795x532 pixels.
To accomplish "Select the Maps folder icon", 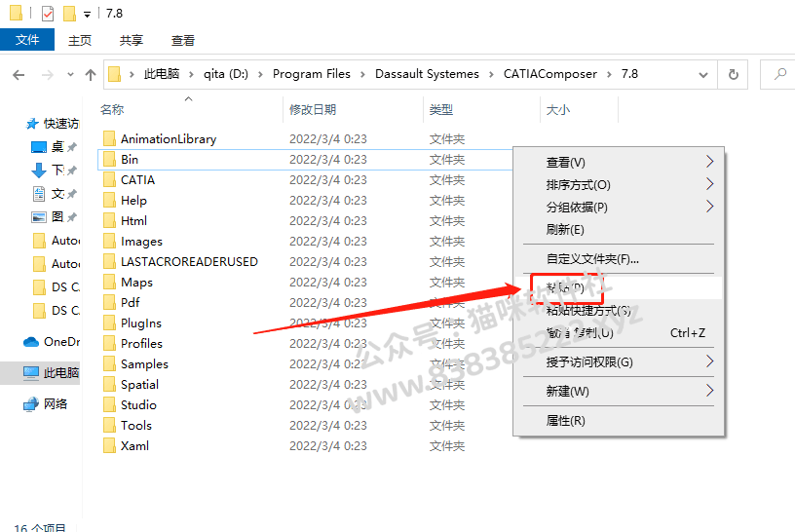I will [109, 282].
